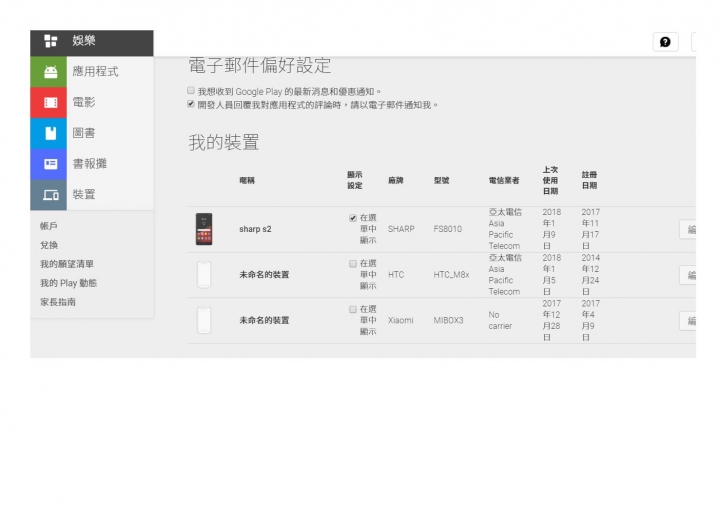Click the HTC_M8x model cell

click(x=452, y=275)
